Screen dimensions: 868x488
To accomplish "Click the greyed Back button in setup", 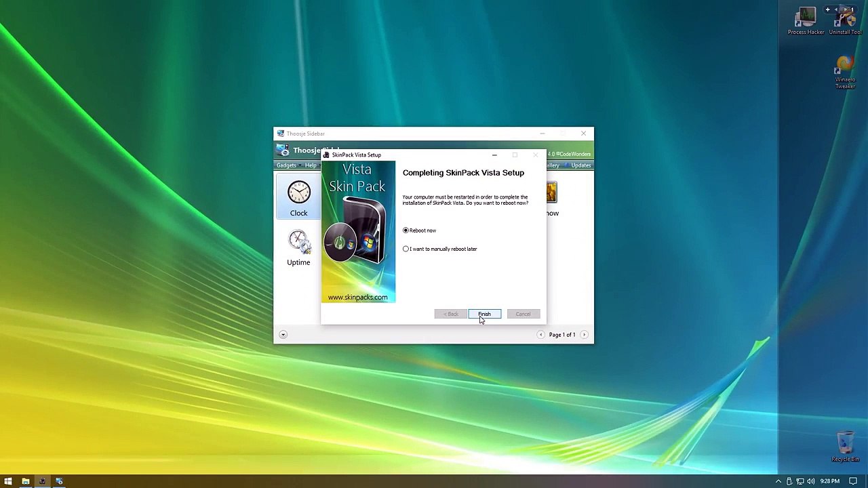I will coord(451,314).
